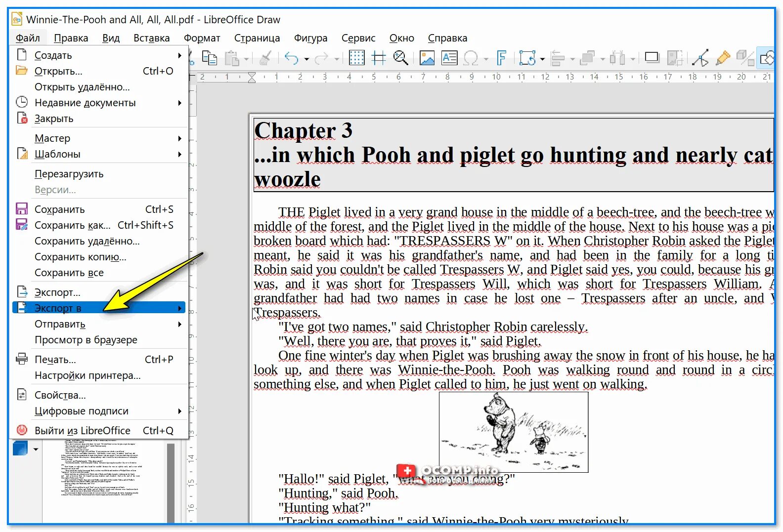The width and height of the screenshot is (783, 532).
Task: Click the Distribute selection icon
Action: [x=617, y=58]
